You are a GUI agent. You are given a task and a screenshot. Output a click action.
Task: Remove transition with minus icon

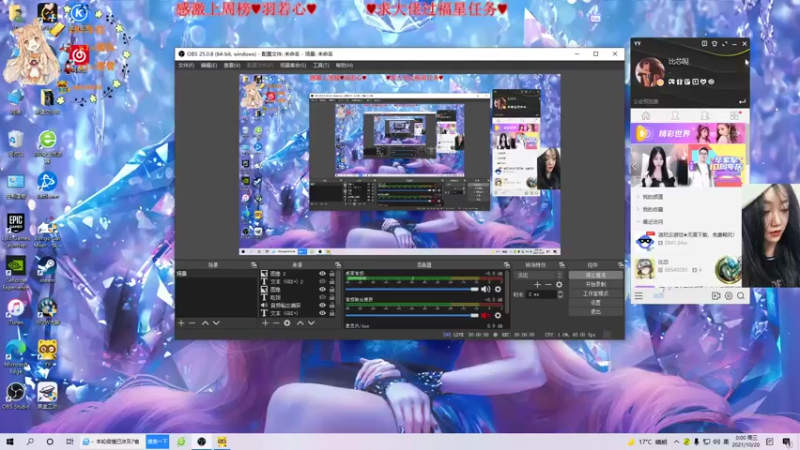point(548,285)
